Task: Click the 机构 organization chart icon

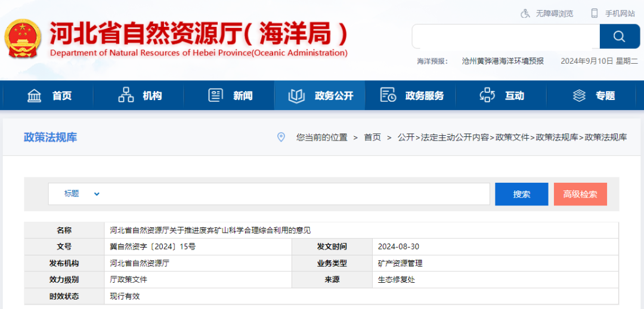Action: 126,95
